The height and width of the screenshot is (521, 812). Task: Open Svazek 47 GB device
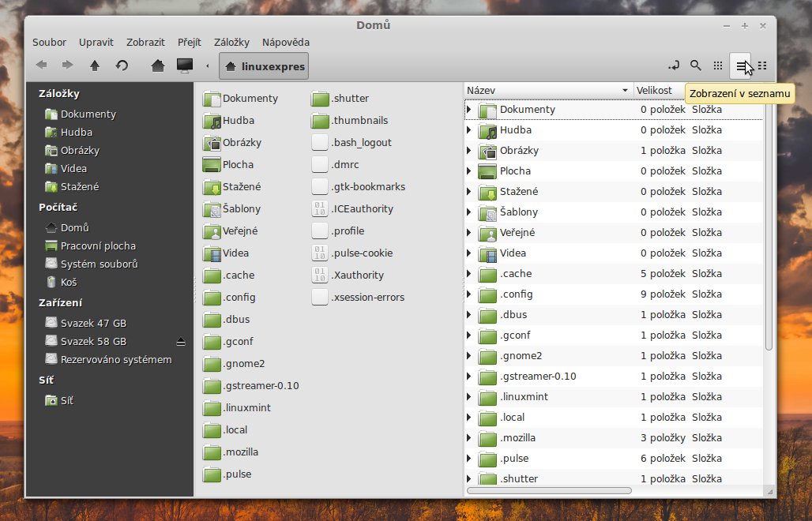tap(86, 324)
